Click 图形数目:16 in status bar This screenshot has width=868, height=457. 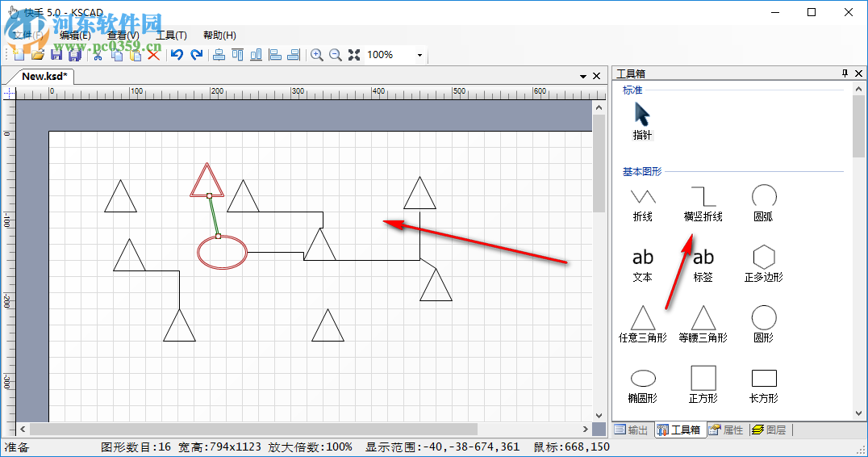136,447
